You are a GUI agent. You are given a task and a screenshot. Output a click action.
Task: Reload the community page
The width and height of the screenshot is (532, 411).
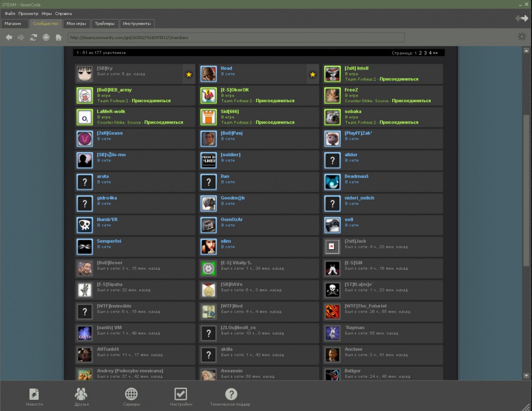(33, 37)
